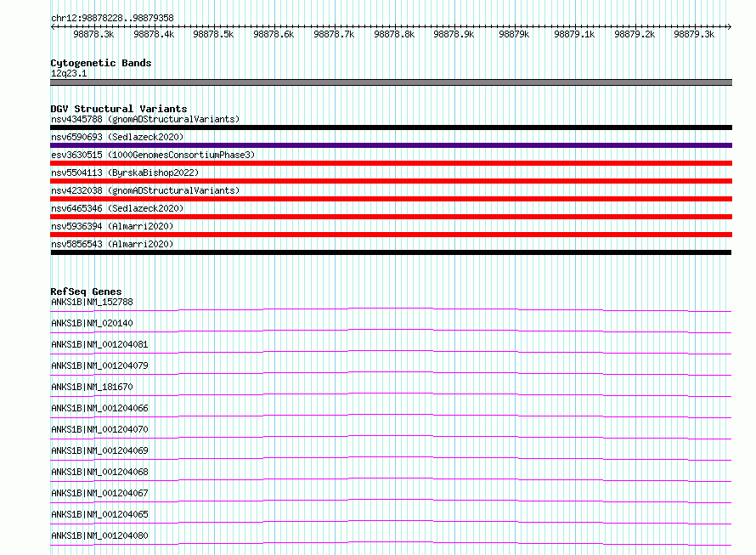
Task: Click the black bar for nsv4345788
Action: (x=391, y=127)
